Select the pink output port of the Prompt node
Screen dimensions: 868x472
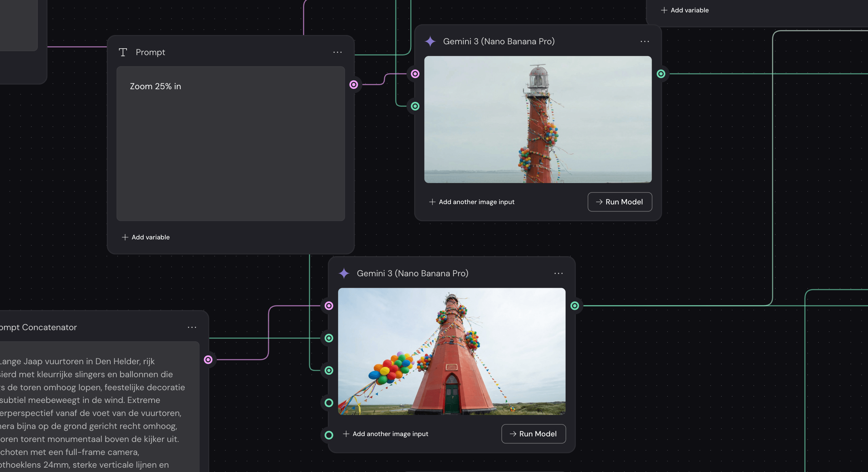coord(354,85)
